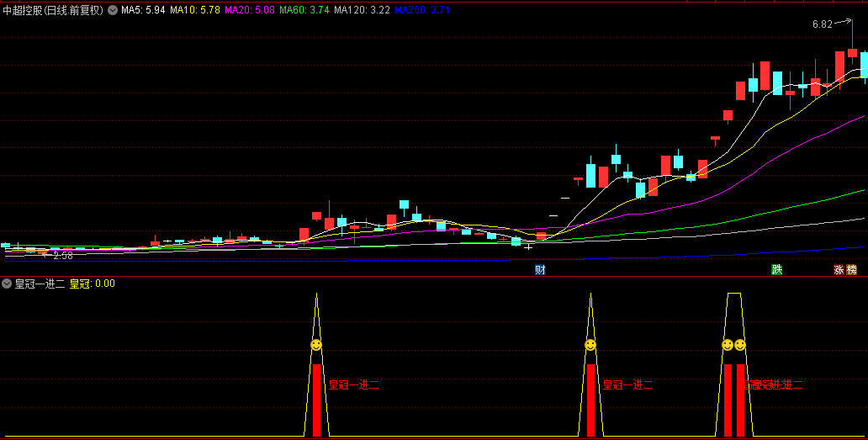This screenshot has height=440, width=868.
Task: Select the 皇冠一进二 indicator name in panel header
Action: (40, 284)
